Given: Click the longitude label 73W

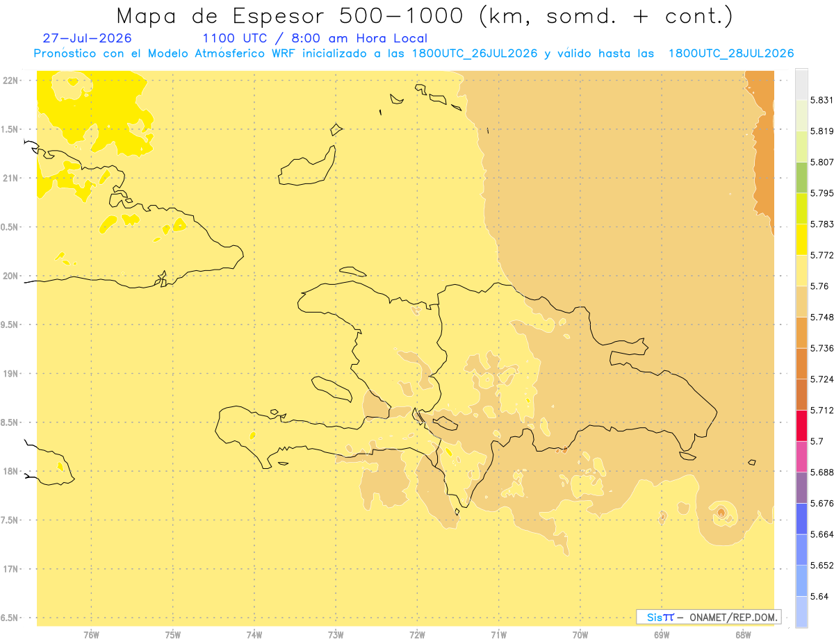Looking at the screenshot, I should pos(336,635).
